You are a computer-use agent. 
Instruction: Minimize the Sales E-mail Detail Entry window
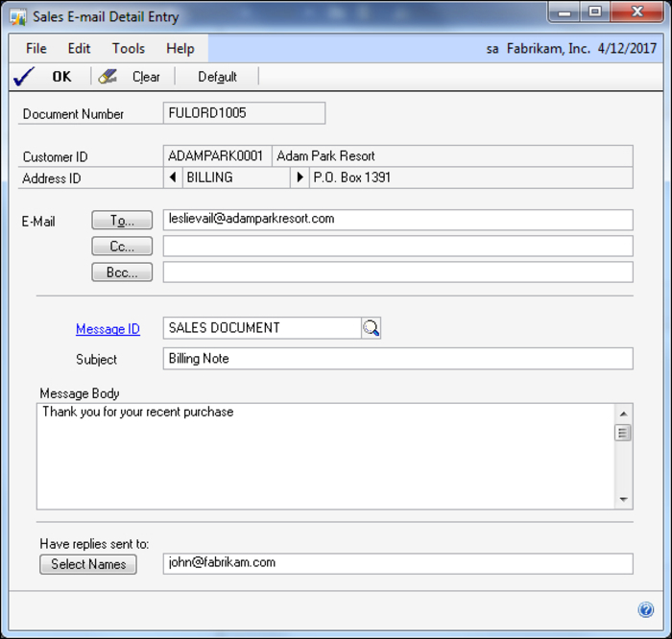tap(564, 12)
